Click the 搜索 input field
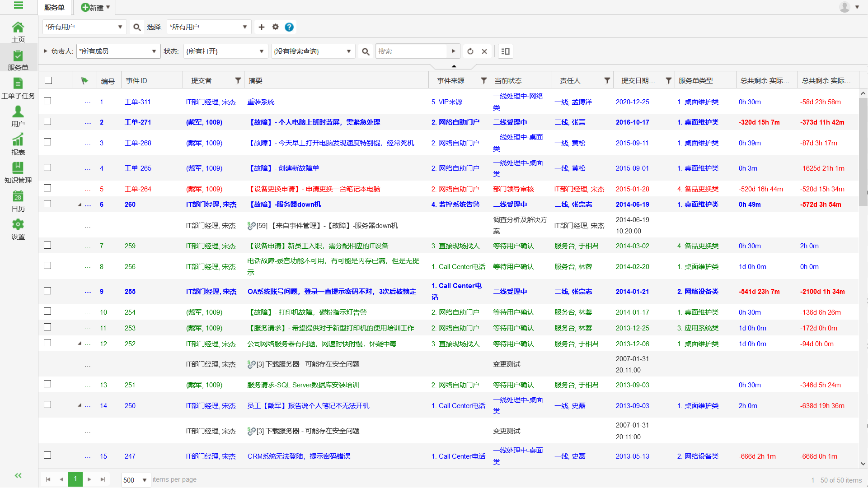Image resolution: width=868 pixels, height=488 pixels. click(x=411, y=51)
